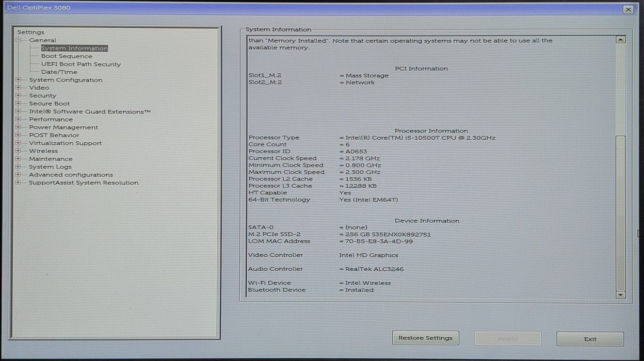Click the Restore Settings button

425,338
